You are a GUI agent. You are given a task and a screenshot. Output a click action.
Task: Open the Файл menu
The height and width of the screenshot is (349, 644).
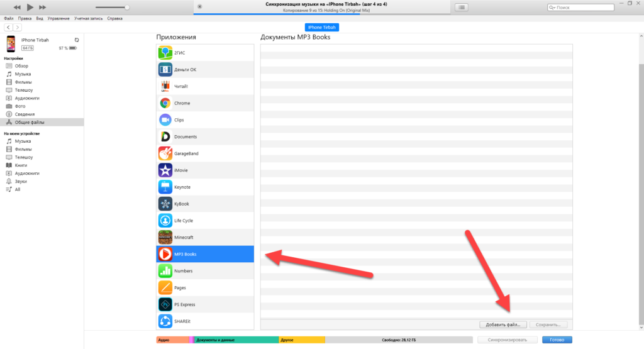coord(8,19)
